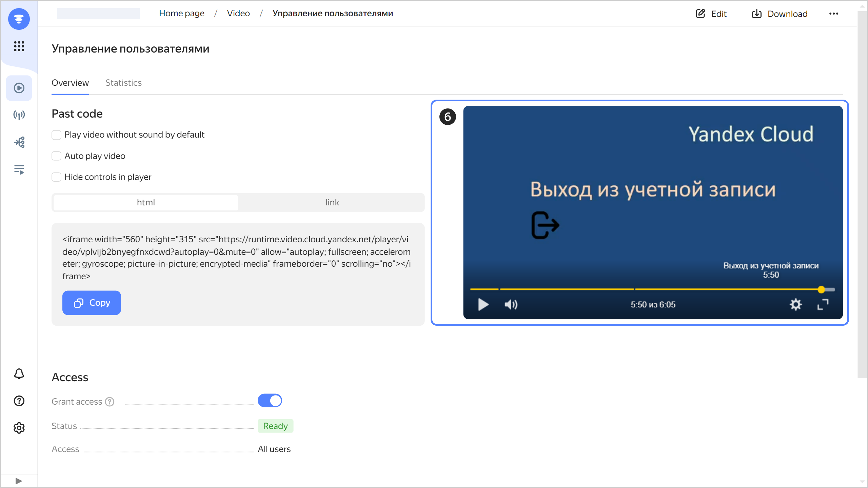
Task: Open player quality settings gear
Action: 795,304
